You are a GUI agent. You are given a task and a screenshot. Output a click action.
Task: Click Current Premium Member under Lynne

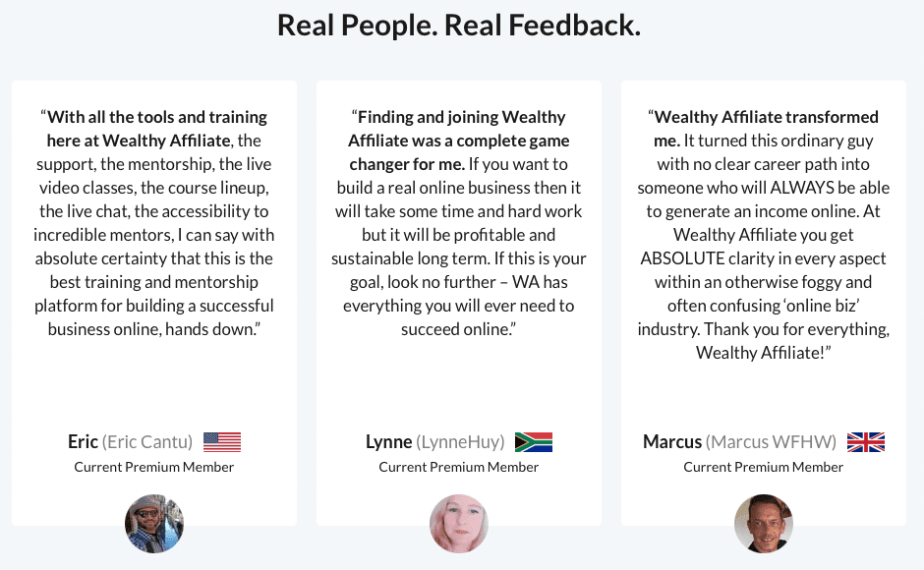tap(458, 467)
